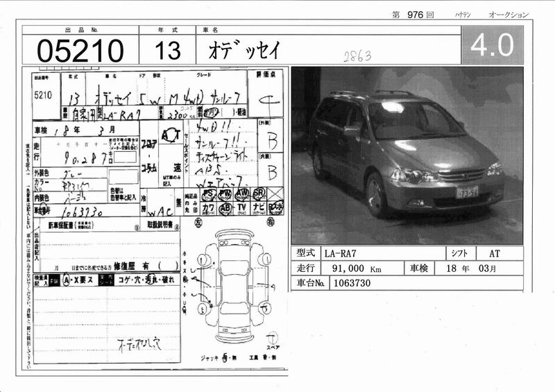Viewport: 555px width, 392px height.
Task: Click the circled 左 marker on diagram
Action: pyautogui.click(x=198, y=223)
